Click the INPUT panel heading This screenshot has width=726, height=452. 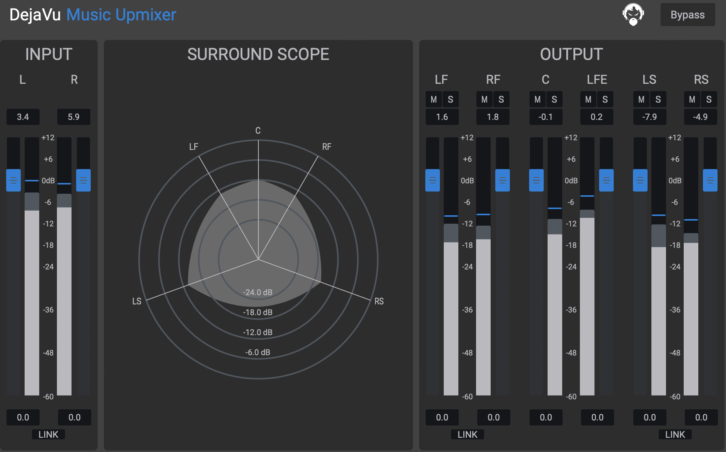pyautogui.click(x=48, y=54)
